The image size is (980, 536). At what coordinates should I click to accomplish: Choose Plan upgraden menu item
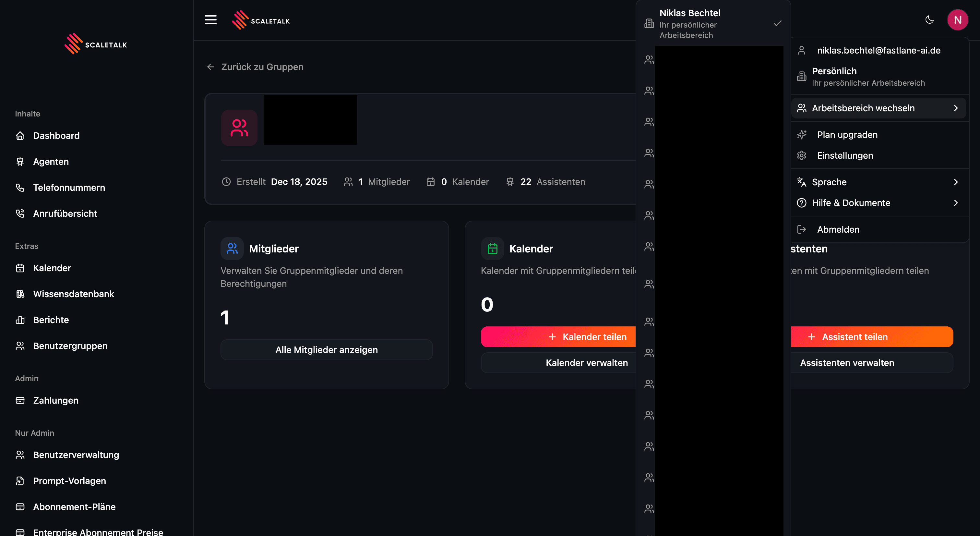click(847, 135)
